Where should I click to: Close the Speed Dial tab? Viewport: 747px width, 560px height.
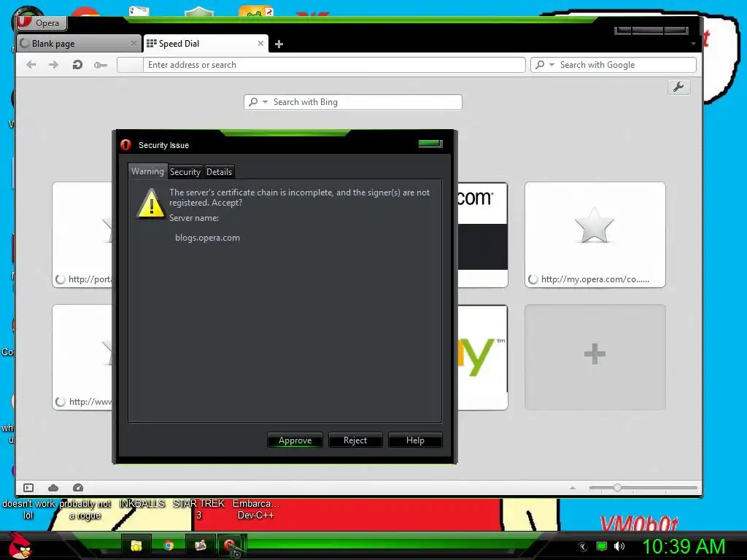260,43
